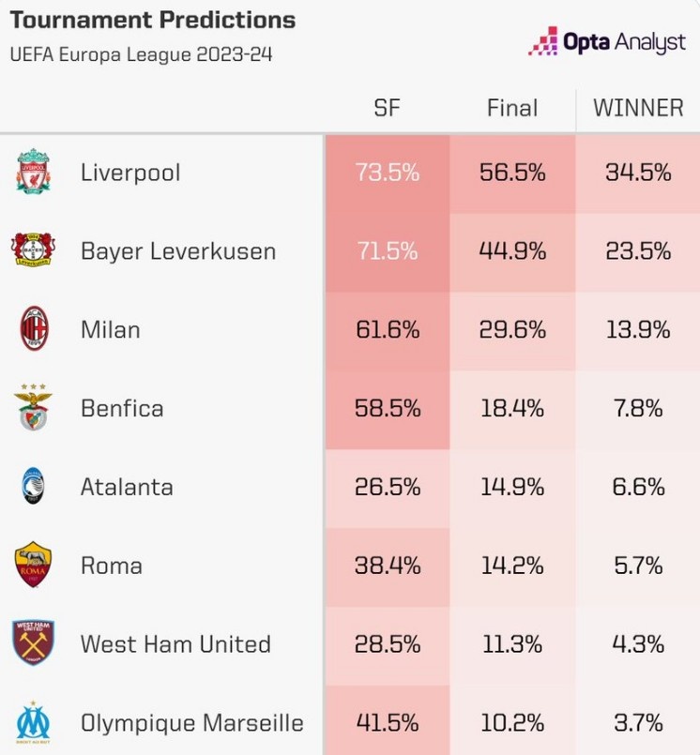
Task: Click the Opta Analyst logo
Action: [607, 41]
